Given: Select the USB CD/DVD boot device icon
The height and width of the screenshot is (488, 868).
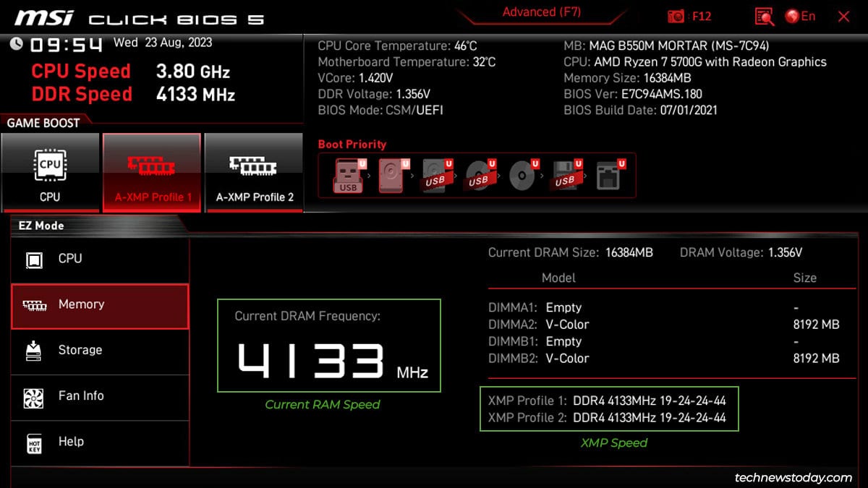Looking at the screenshot, I should [x=480, y=175].
